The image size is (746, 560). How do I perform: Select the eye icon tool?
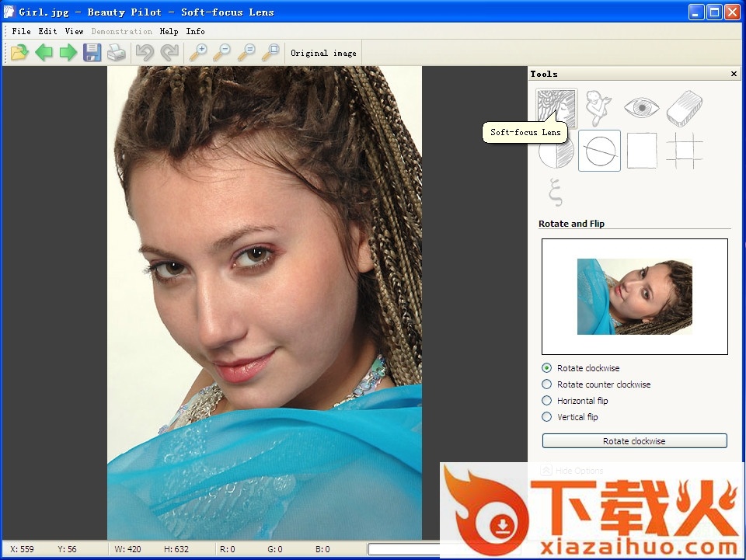(x=641, y=108)
